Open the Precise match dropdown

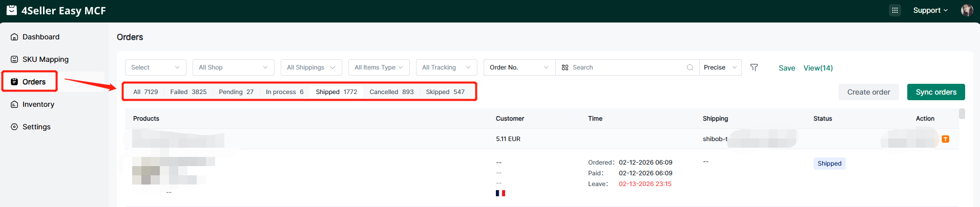point(720,67)
